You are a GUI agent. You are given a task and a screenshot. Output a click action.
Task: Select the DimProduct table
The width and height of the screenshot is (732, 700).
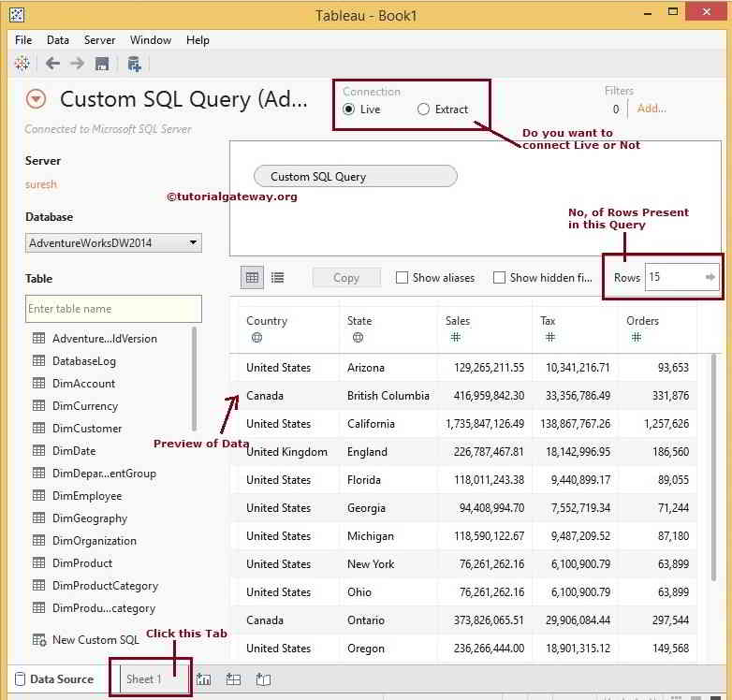point(82,563)
